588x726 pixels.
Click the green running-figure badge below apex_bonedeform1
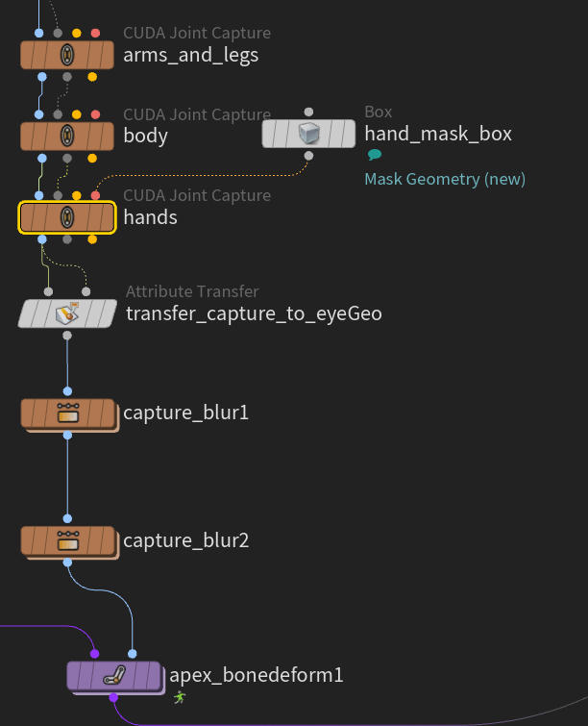[180, 697]
